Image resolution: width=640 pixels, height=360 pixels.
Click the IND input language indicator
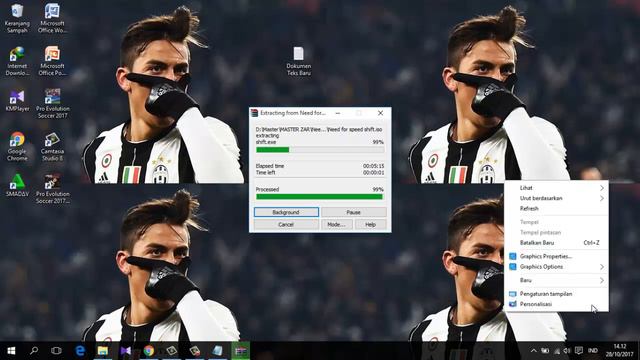[x=593, y=351]
